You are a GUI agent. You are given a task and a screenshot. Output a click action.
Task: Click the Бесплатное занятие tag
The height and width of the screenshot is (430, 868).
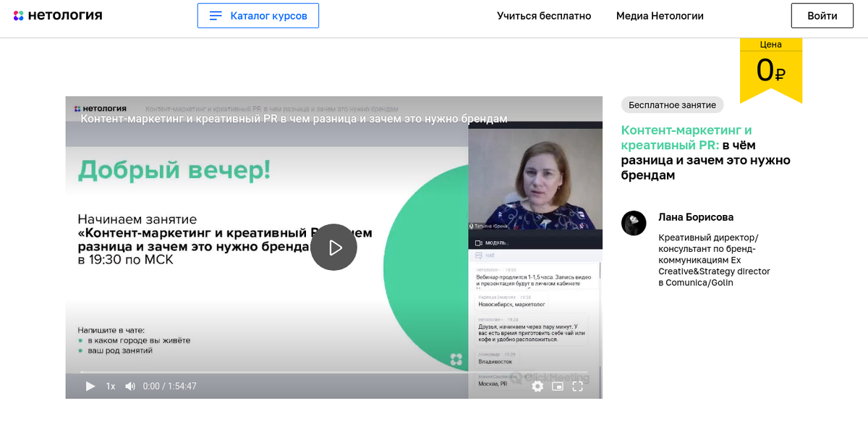[673, 105]
